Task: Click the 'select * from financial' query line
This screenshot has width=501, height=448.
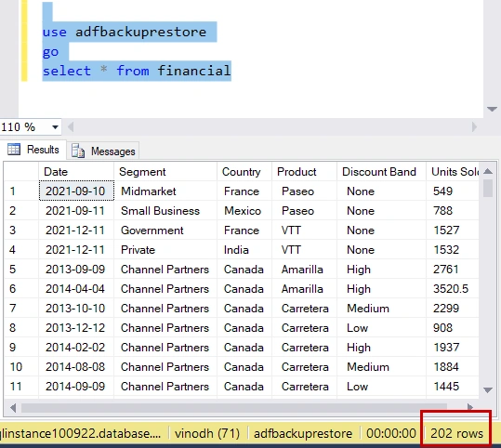Action: [137, 71]
